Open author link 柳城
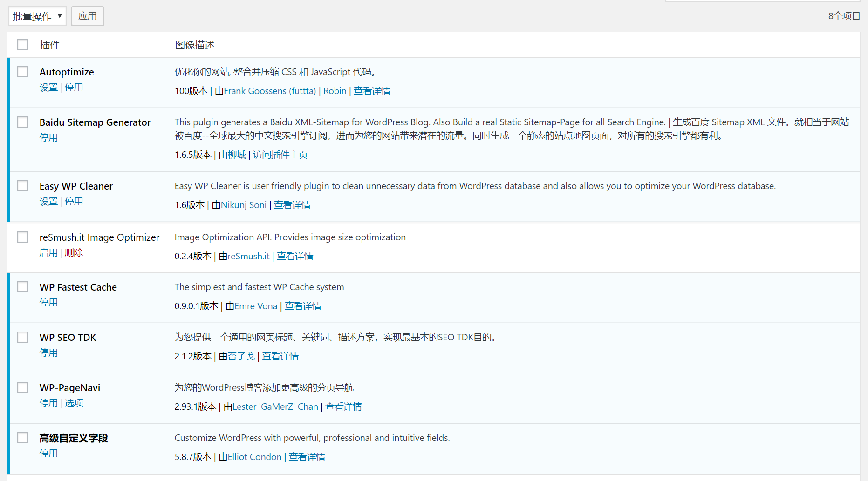The width and height of the screenshot is (868, 481). click(x=237, y=155)
